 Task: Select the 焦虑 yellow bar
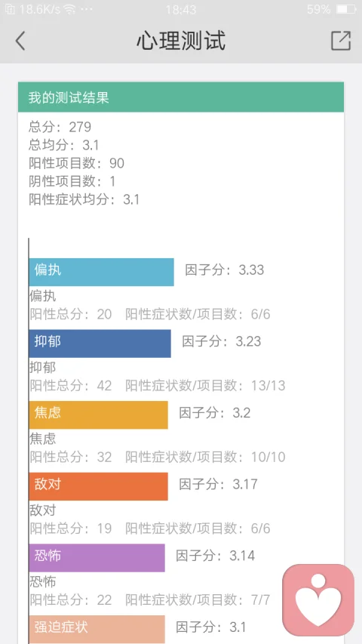pyautogui.click(x=99, y=414)
